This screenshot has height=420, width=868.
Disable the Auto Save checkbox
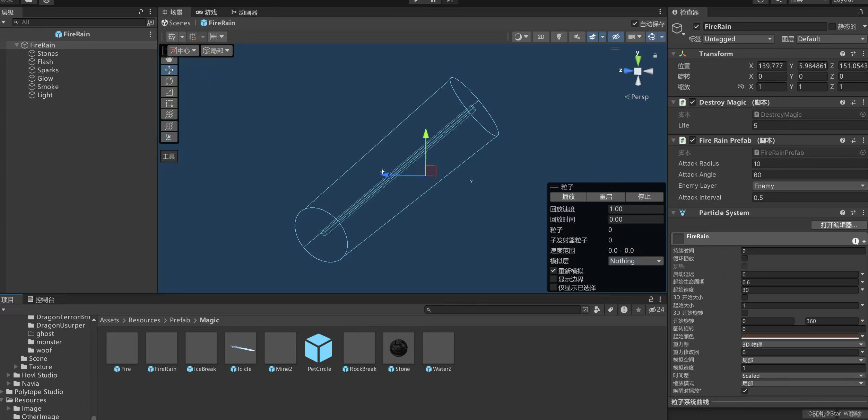pyautogui.click(x=635, y=24)
